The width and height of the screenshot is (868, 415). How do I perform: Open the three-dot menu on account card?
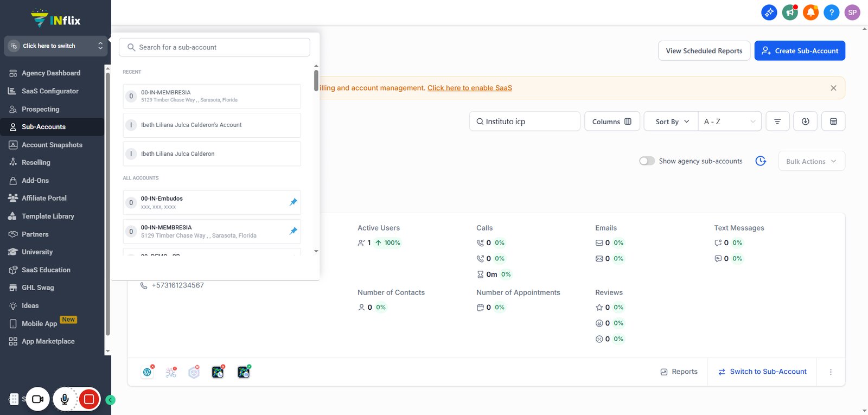[831, 372]
